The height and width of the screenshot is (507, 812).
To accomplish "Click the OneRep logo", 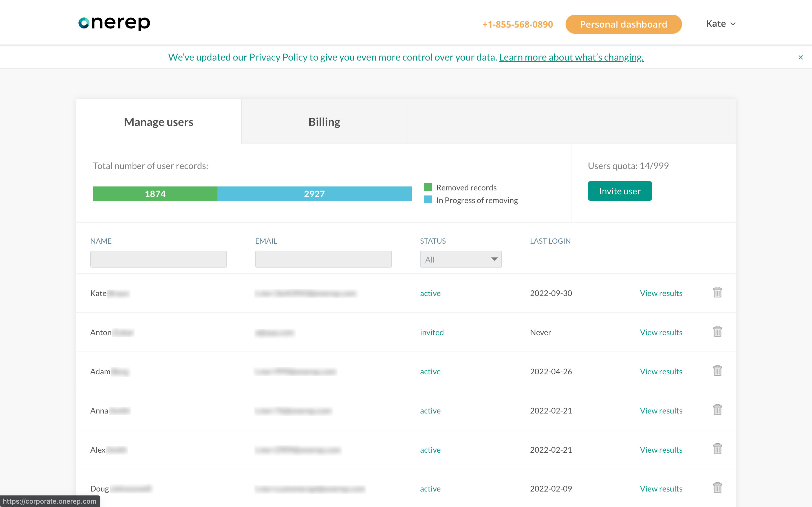I will pos(114,23).
